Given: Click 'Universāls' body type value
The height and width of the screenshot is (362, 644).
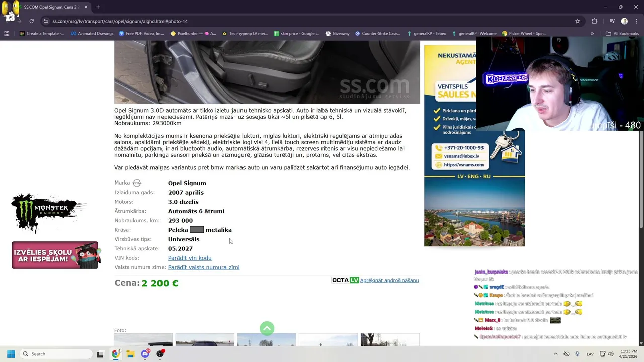Looking at the screenshot, I should pos(184,239).
